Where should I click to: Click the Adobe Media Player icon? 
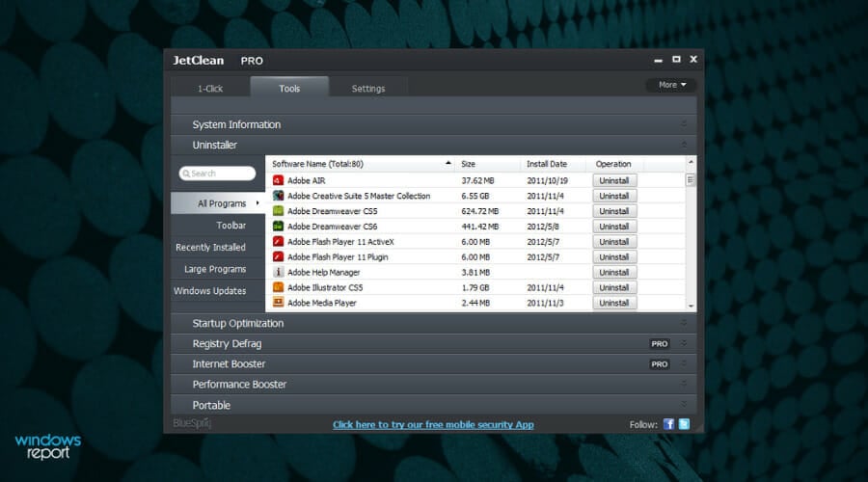point(278,303)
